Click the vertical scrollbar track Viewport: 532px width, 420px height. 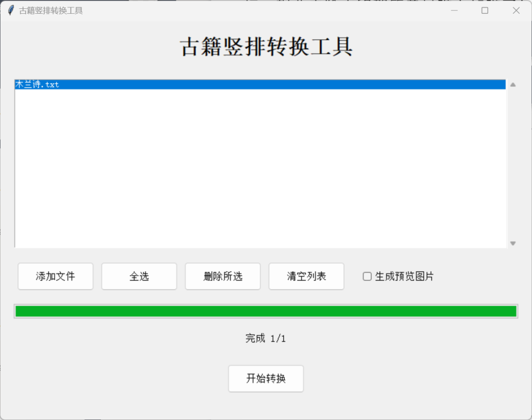(512, 163)
